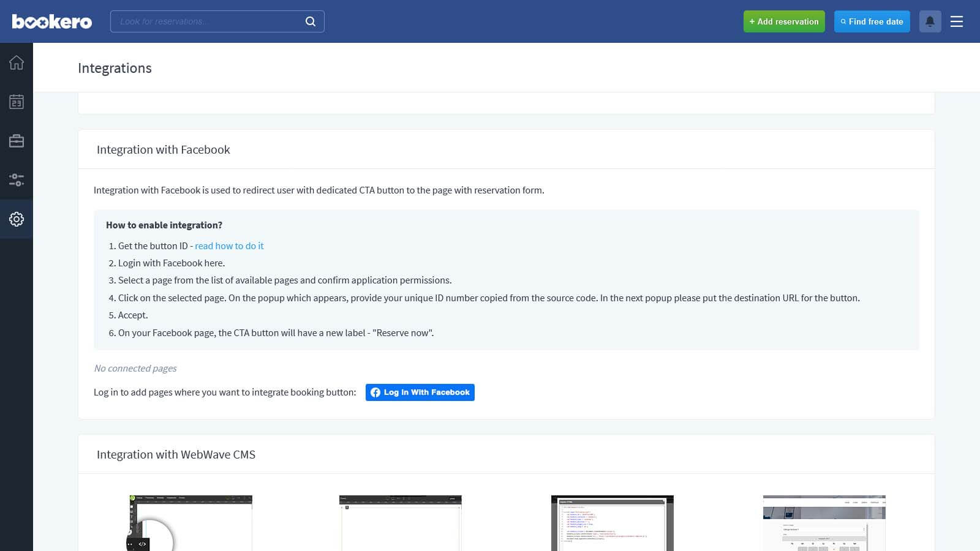Click the Find free date button
This screenshot has width=980, height=551.
[x=872, y=21]
